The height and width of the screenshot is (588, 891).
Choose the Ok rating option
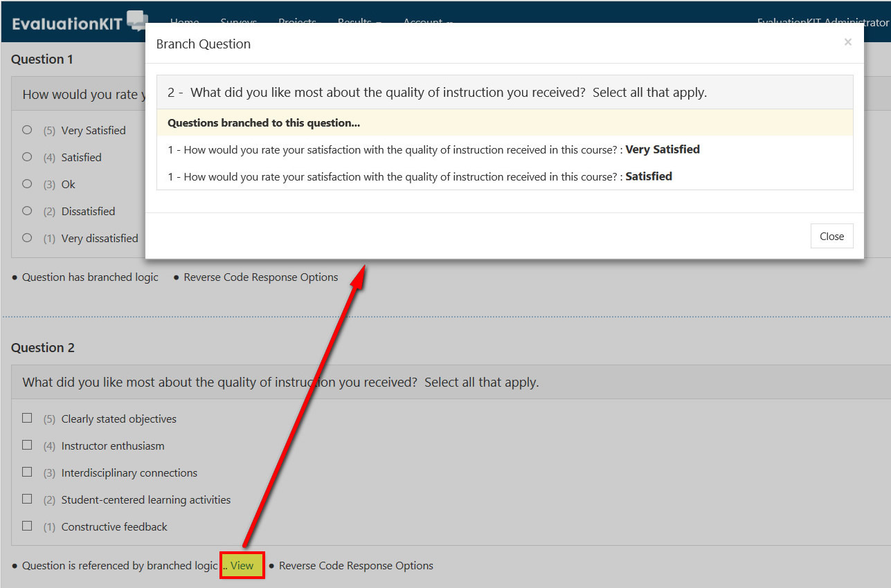click(26, 183)
